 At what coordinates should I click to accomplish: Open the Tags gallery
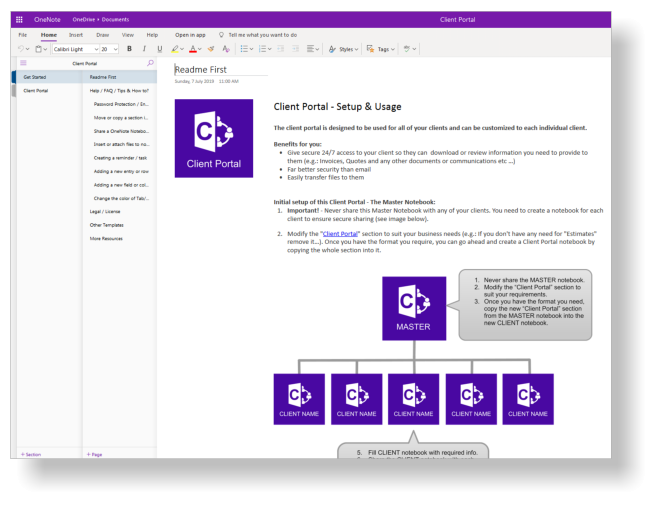380,49
